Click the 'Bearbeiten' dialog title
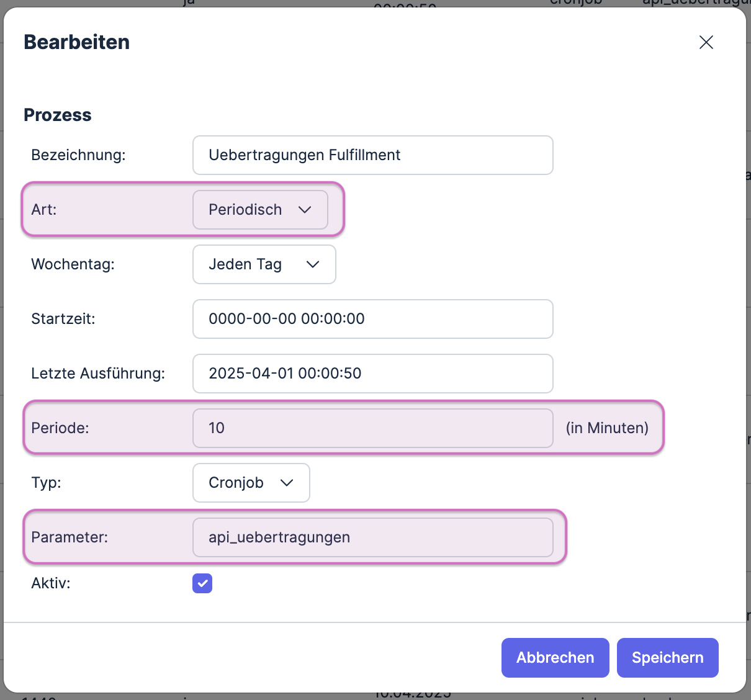751x700 pixels. pyautogui.click(x=77, y=42)
